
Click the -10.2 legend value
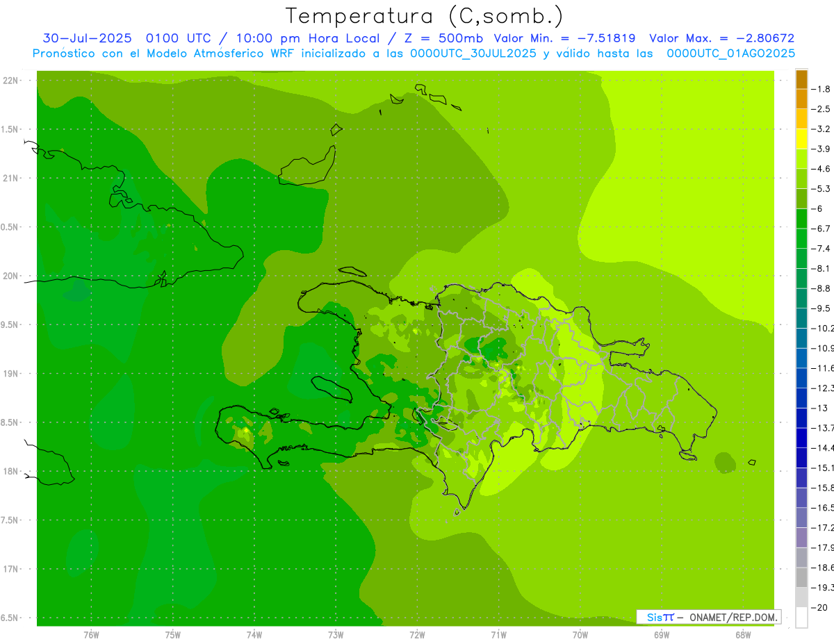(x=824, y=328)
